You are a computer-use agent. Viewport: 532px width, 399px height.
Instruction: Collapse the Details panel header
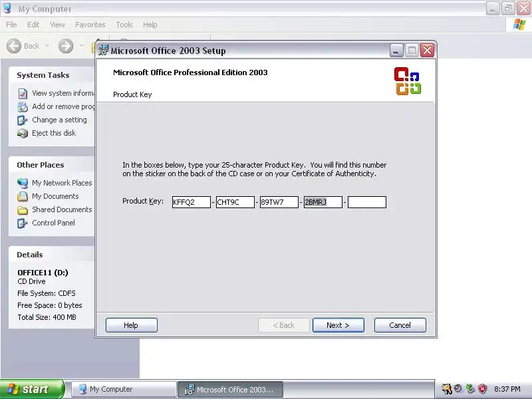52,255
